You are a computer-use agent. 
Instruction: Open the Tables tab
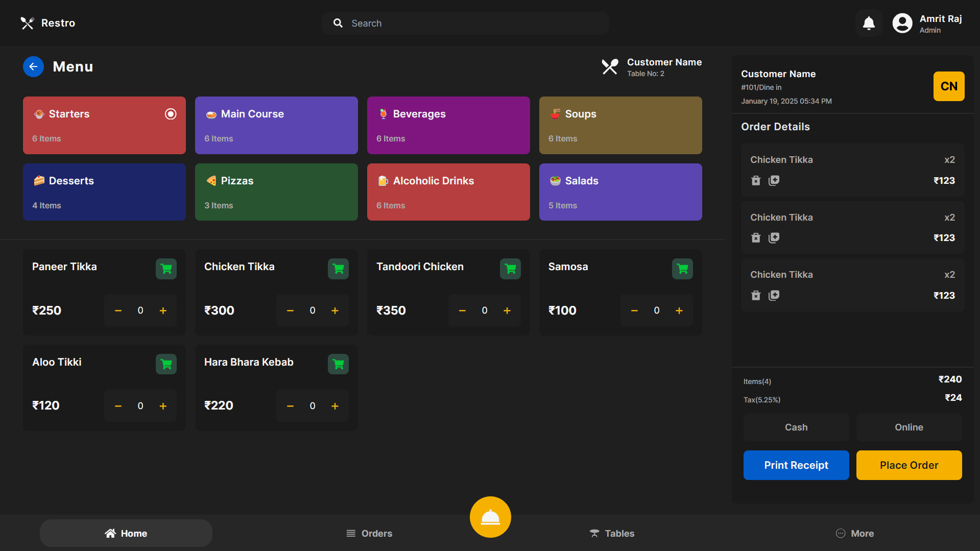point(612,533)
